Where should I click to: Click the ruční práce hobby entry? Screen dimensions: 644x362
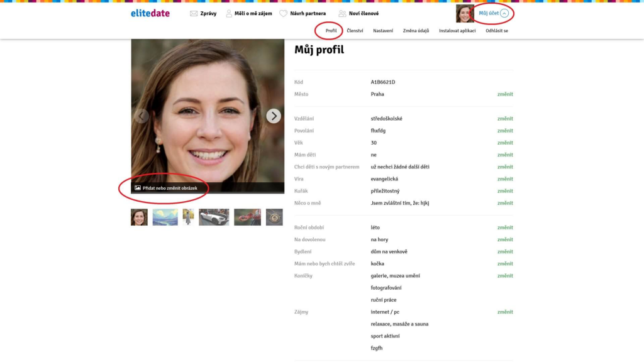pyautogui.click(x=384, y=300)
